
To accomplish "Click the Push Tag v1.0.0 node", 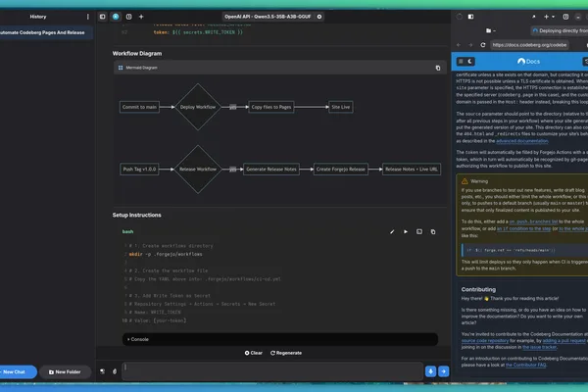I will 139,170.
